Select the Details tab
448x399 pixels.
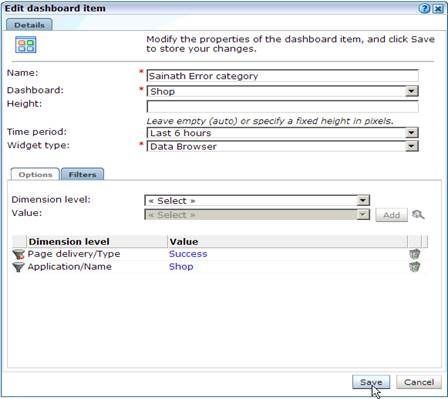(29, 25)
